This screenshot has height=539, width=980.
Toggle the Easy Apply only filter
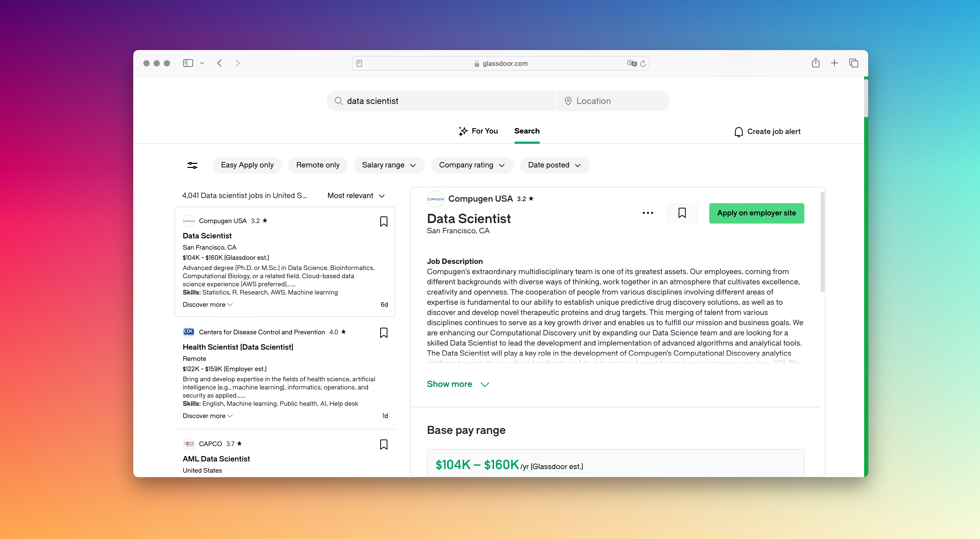(247, 165)
